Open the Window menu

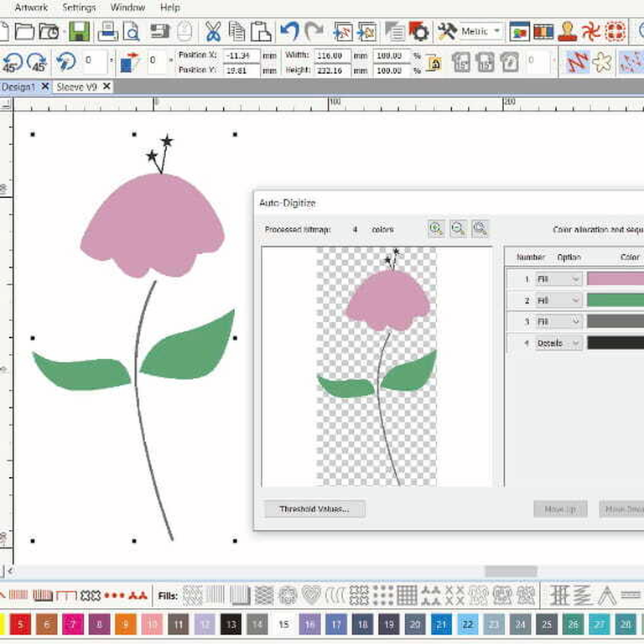point(127,8)
